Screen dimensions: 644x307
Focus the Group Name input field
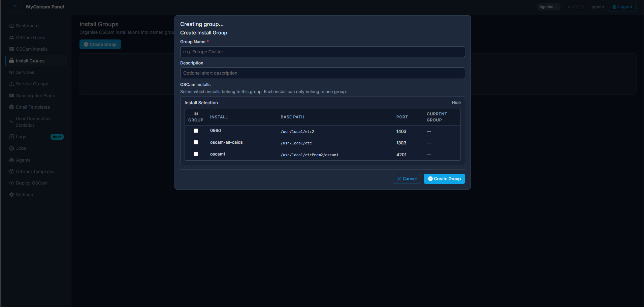(322, 52)
